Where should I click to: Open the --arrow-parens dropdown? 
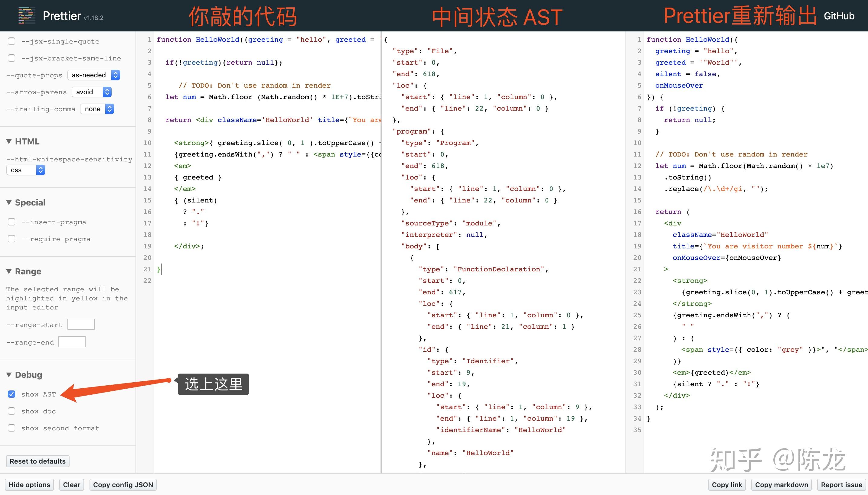pyautogui.click(x=92, y=92)
